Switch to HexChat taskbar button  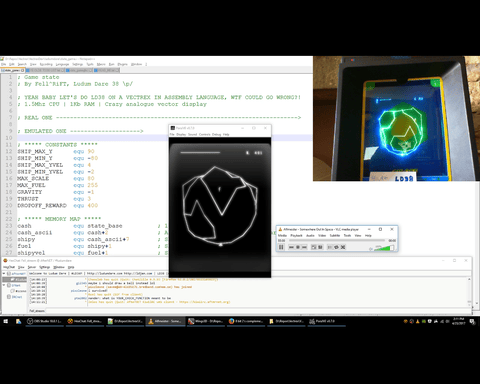84,321
